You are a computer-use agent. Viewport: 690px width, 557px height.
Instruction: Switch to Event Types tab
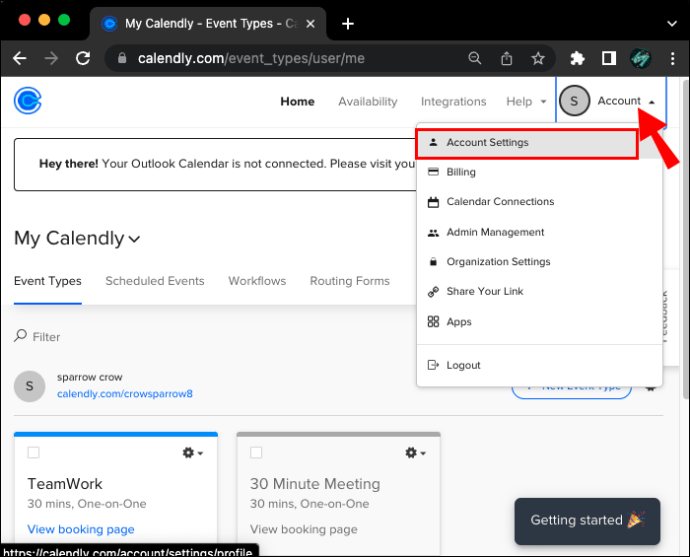coord(48,281)
